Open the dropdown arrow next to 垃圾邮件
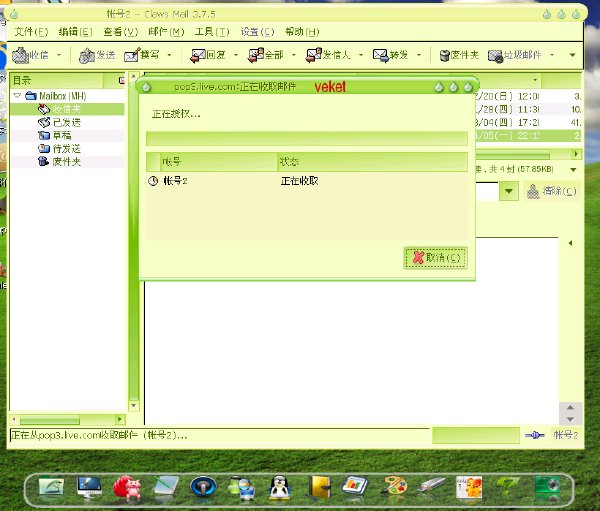 [x=552, y=55]
